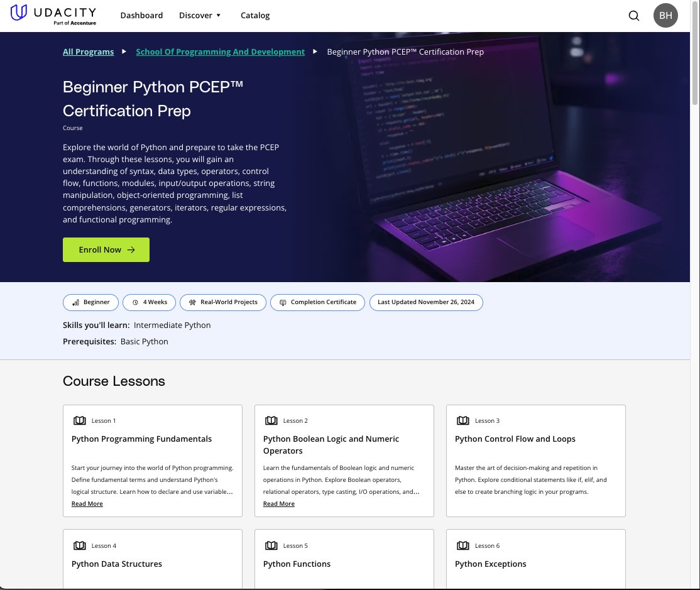Screen dimensions: 700x590
Task: Go to Dashboard
Action: pyautogui.click(x=141, y=15)
